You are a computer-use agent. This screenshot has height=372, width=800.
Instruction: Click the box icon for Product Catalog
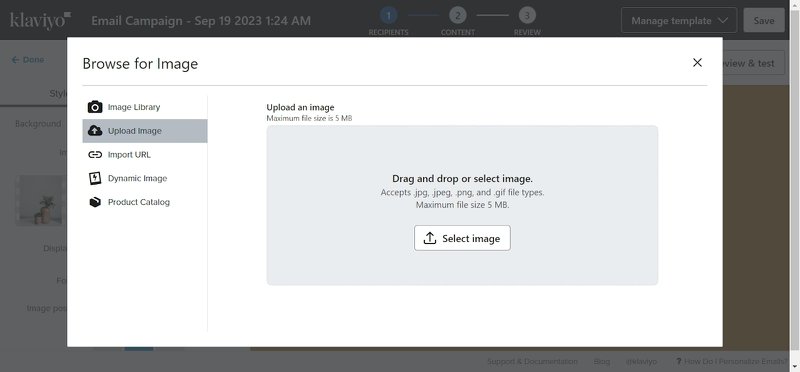(95, 202)
